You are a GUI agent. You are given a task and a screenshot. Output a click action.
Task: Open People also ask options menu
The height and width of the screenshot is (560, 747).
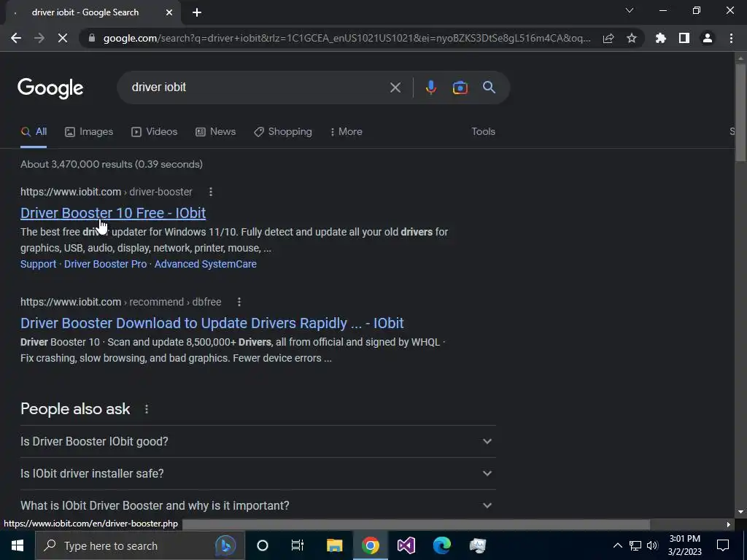[147, 408]
